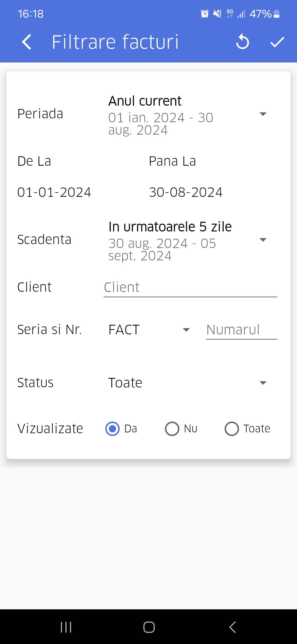Select the 'Nu' radio button for Vizualizate
The image size is (297, 644).
(x=172, y=429)
